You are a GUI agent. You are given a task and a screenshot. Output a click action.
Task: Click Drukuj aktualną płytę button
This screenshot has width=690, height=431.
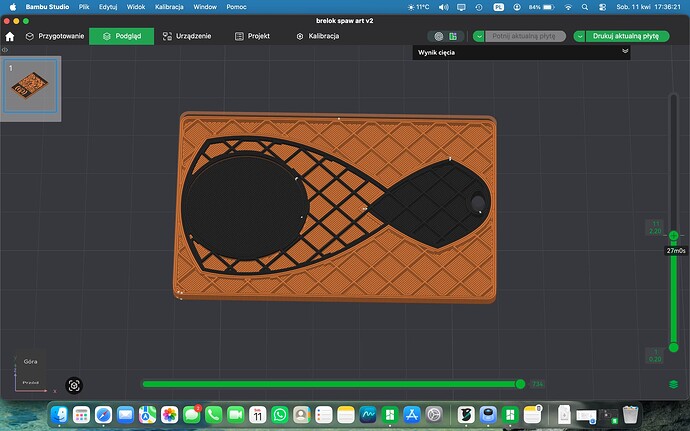(627, 37)
